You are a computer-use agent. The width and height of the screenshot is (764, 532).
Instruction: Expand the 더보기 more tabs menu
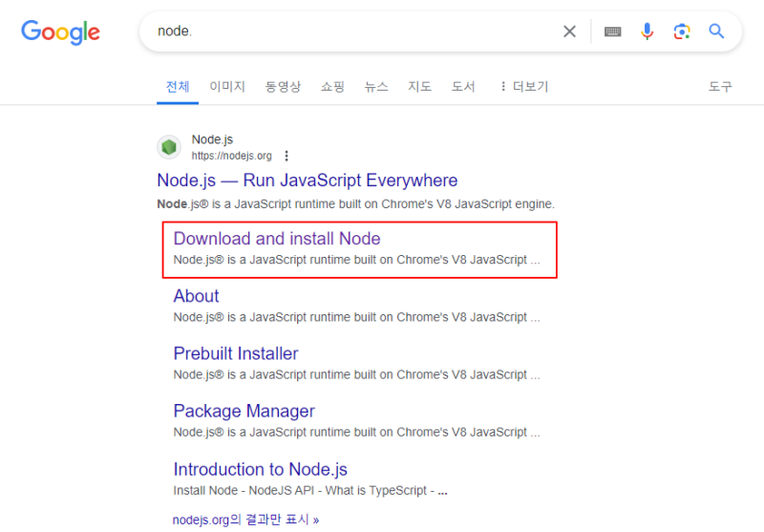coord(524,87)
